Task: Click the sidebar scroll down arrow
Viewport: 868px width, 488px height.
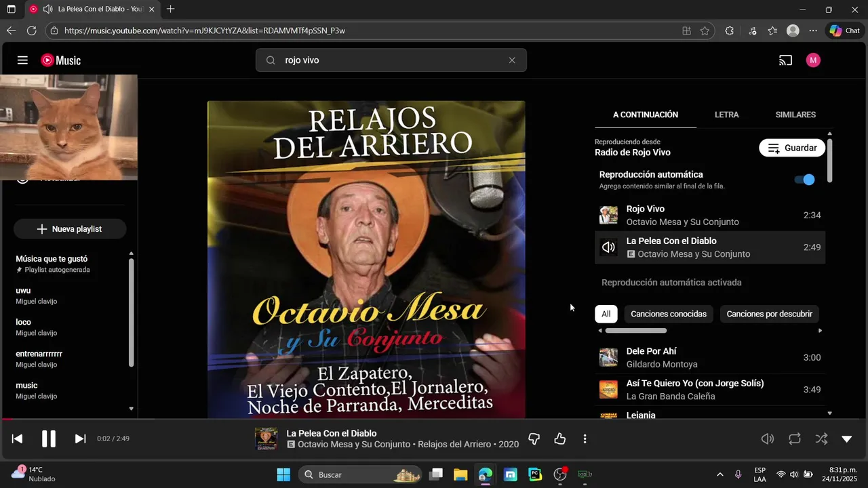Action: click(x=132, y=409)
